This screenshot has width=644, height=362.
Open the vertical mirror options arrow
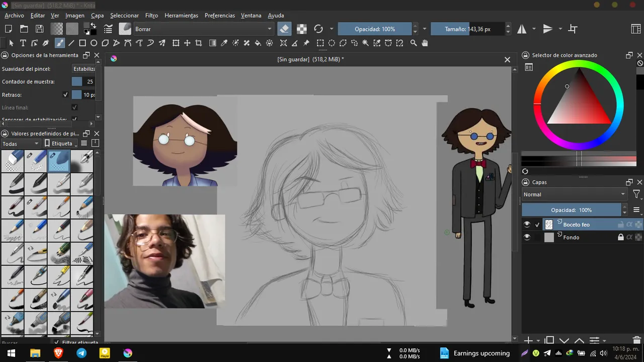(x=560, y=29)
